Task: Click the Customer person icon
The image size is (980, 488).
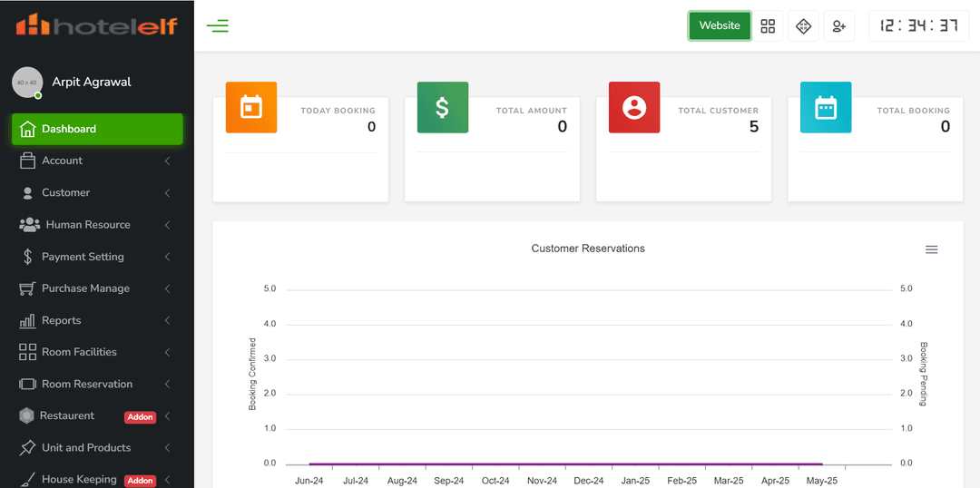Action: pyautogui.click(x=27, y=193)
